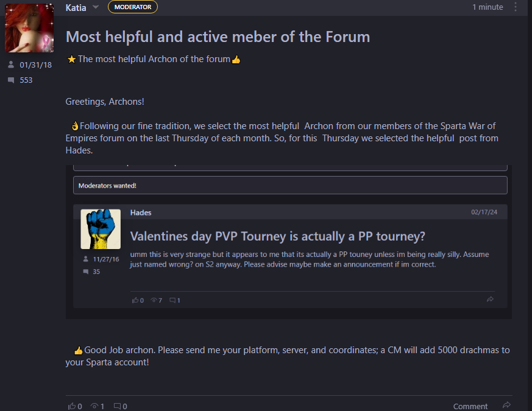This screenshot has height=411, width=532.
Task: Click the message icon beside Katia's 553
Action: (x=11, y=80)
